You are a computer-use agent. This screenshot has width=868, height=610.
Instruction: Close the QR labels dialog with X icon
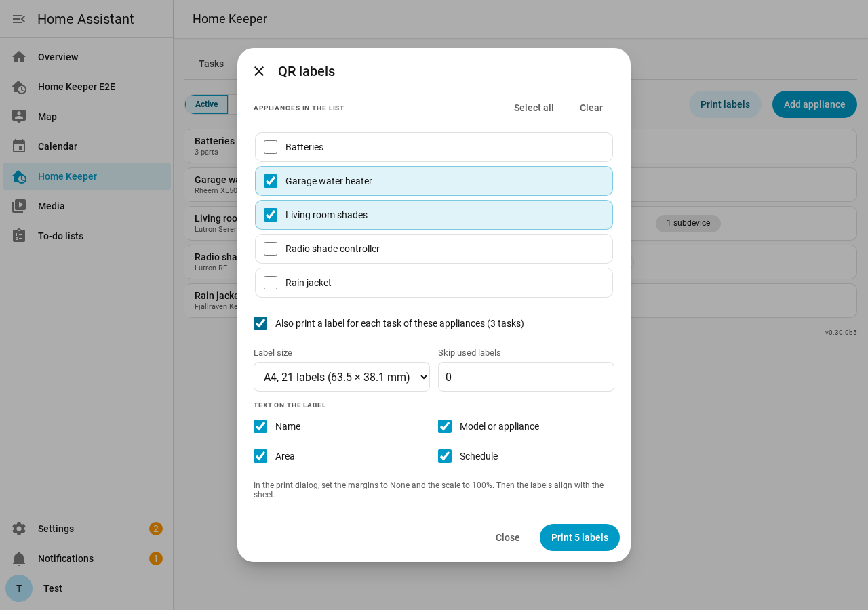[x=259, y=71]
